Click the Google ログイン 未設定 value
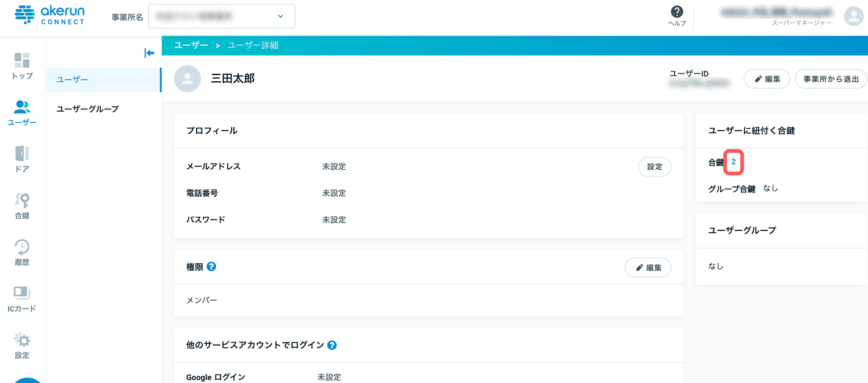Screen dimensions: 868x383 click(329, 378)
